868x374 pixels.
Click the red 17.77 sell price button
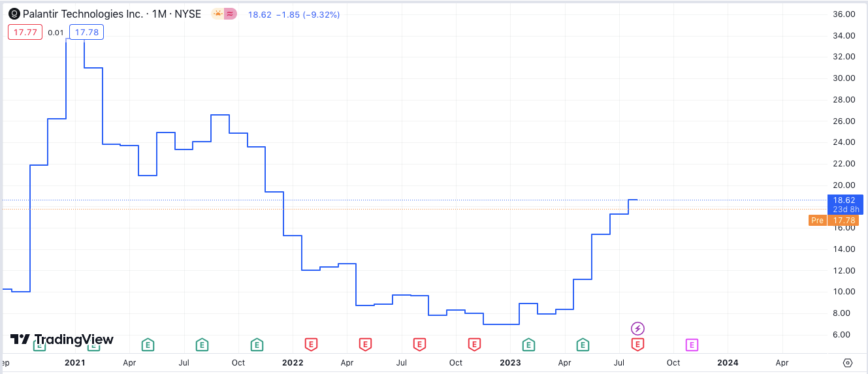[x=25, y=33]
